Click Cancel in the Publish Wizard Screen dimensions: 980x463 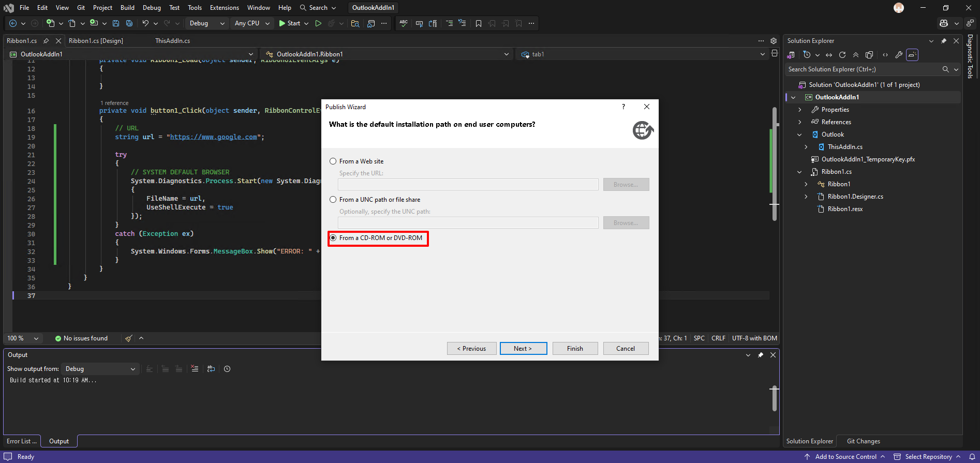tap(626, 349)
